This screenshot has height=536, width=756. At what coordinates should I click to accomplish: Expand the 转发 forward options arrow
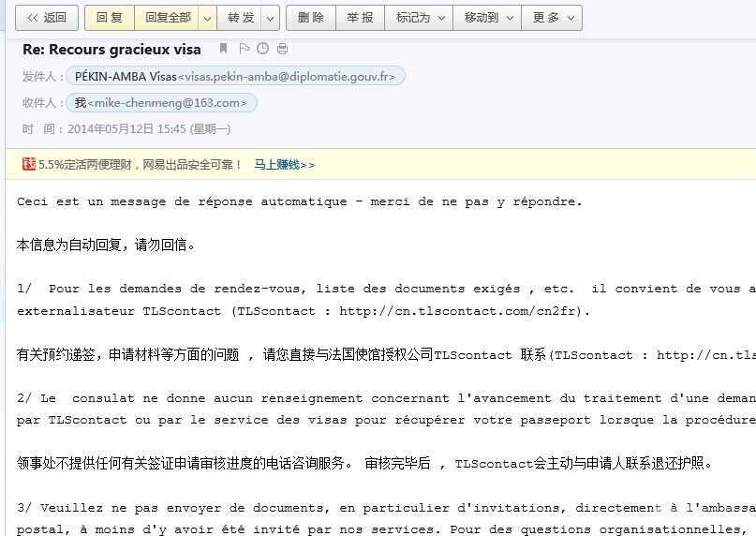270,19
